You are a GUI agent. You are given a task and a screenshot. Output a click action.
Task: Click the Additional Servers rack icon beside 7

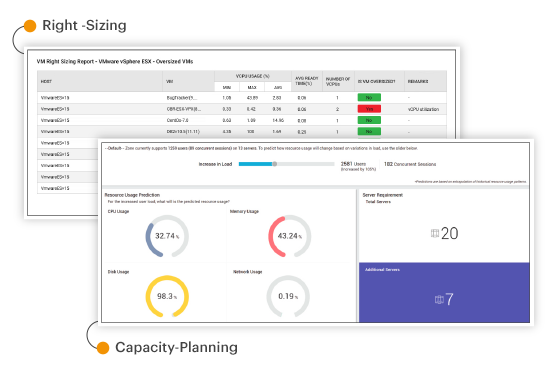tap(439, 300)
